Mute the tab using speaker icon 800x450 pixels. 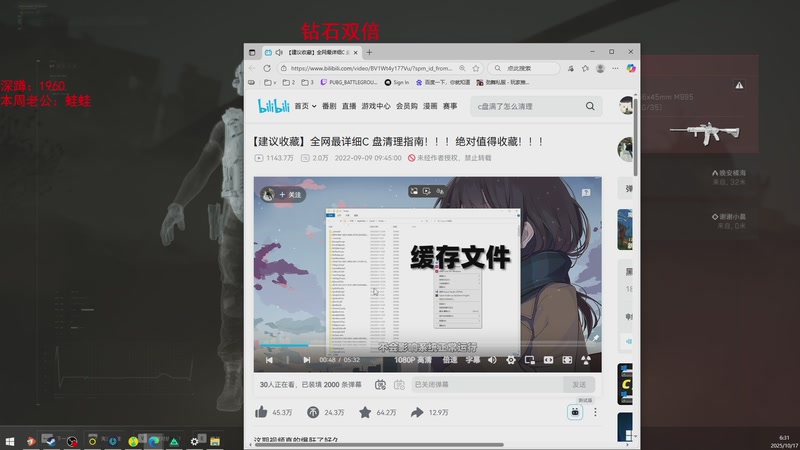[279, 52]
